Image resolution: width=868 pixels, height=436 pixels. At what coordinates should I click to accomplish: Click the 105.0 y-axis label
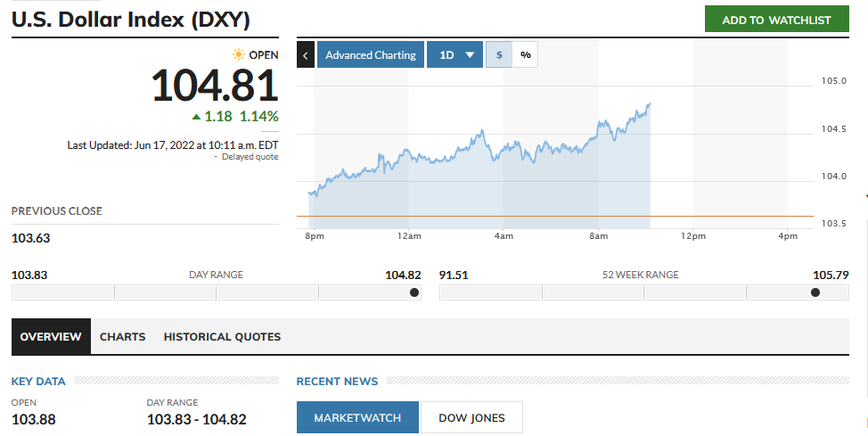tap(833, 81)
